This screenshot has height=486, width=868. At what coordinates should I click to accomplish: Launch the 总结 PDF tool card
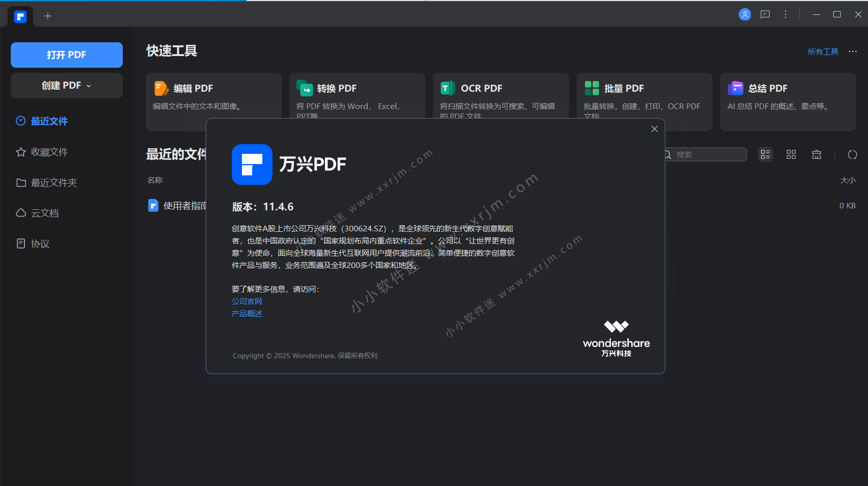tap(788, 102)
